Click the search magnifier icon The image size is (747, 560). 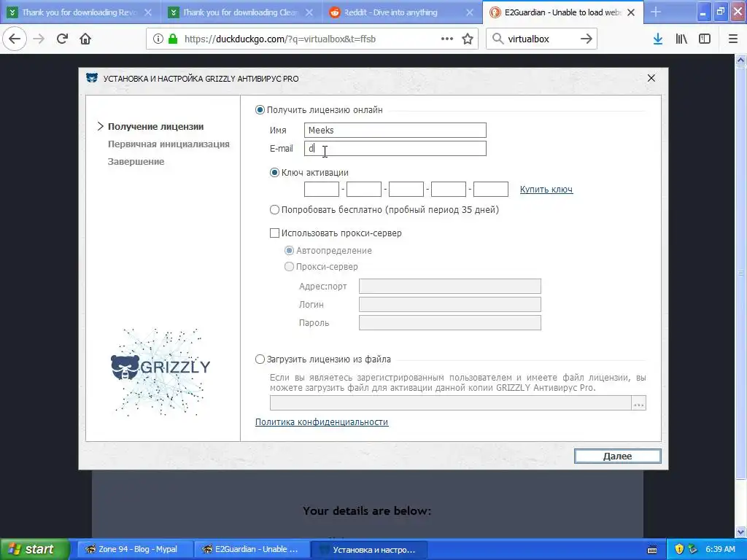498,39
